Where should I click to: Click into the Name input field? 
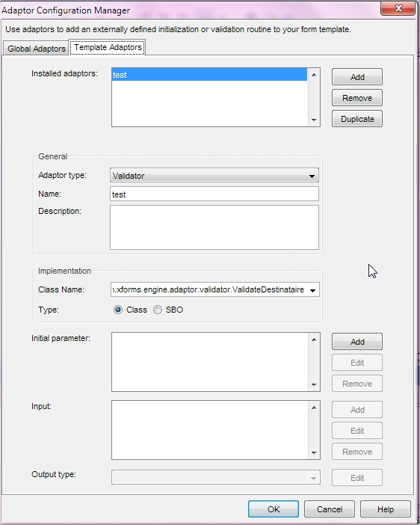[214, 194]
